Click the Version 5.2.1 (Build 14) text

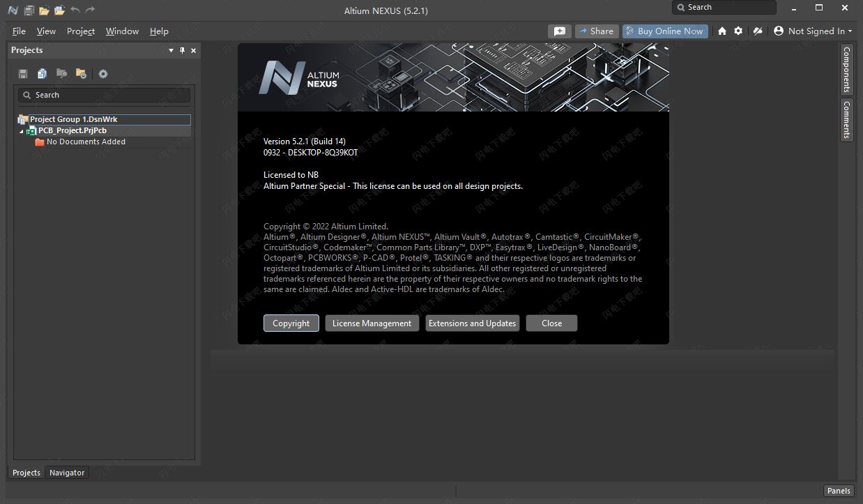point(305,142)
